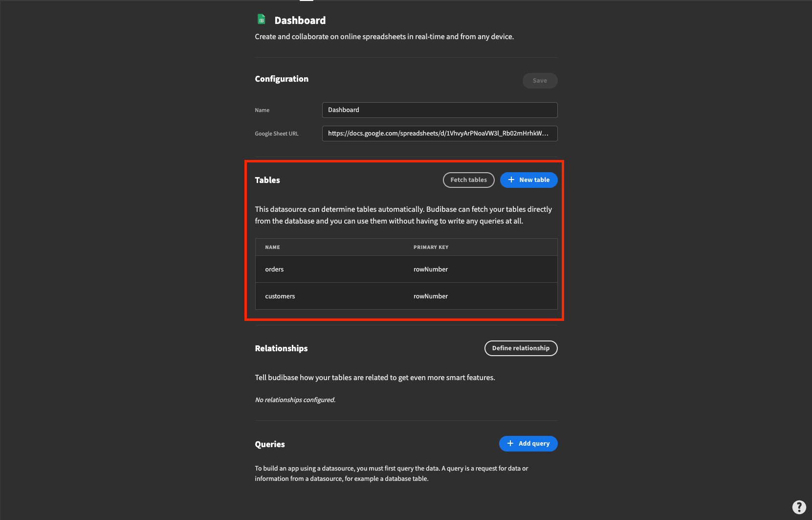Select rowNumber key in orders row
The width and height of the screenshot is (812, 520).
point(430,270)
